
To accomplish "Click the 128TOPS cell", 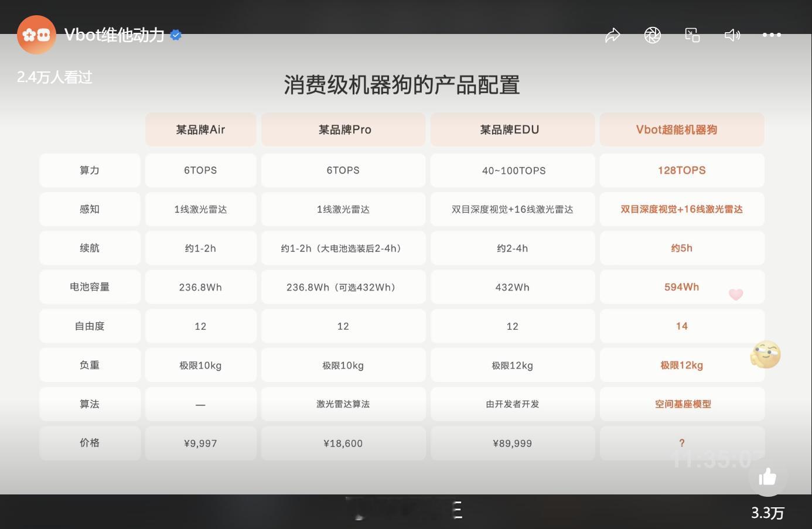I will (x=682, y=170).
